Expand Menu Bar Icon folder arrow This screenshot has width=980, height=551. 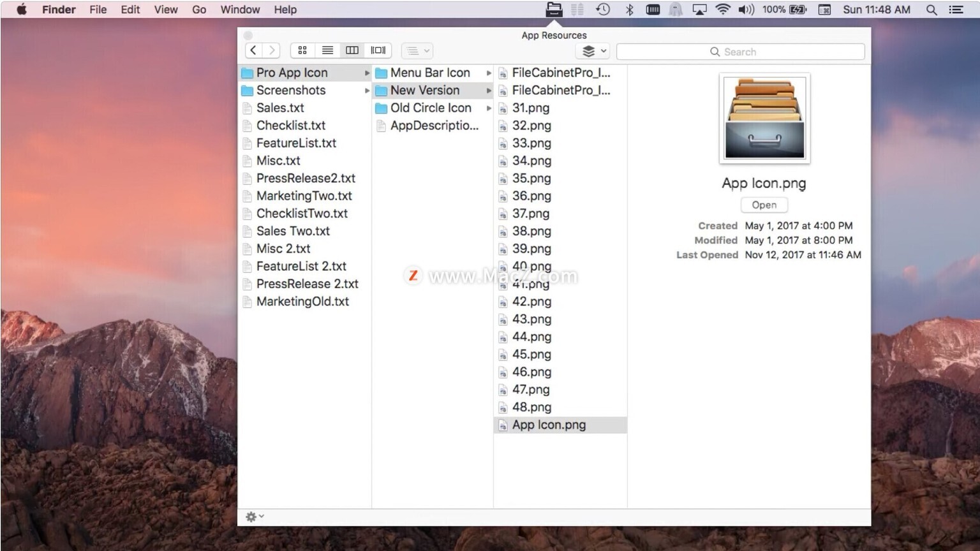pyautogui.click(x=489, y=73)
